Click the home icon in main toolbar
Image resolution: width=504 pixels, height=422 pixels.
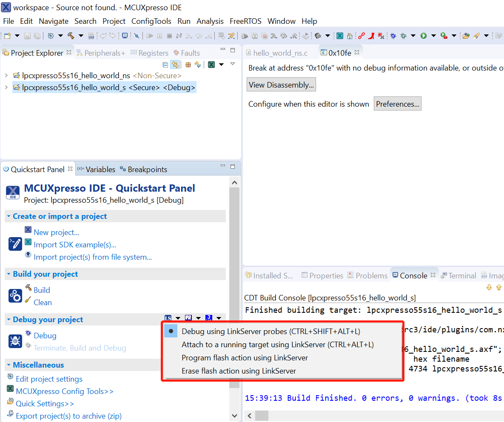tap(350, 36)
